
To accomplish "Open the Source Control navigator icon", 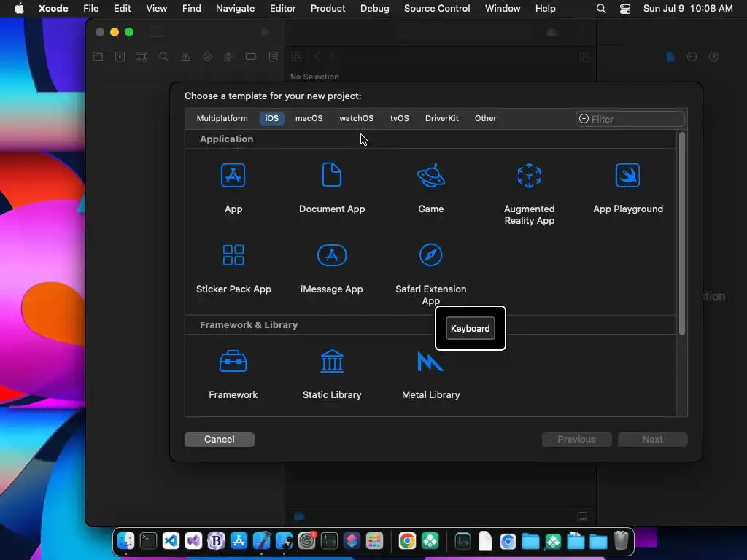I will coord(120,57).
